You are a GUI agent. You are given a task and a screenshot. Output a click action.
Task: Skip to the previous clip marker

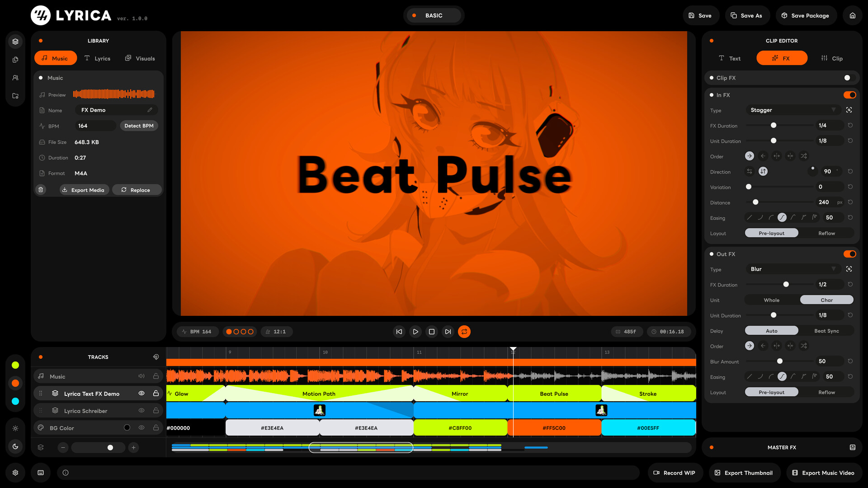tap(399, 332)
